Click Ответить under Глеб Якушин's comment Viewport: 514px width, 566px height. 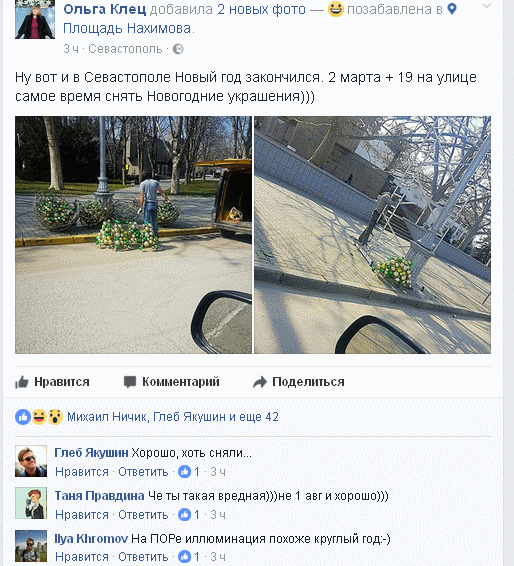[143, 472]
